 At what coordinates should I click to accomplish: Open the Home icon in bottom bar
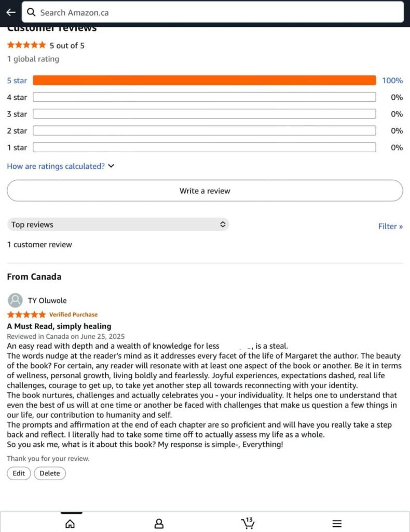click(70, 523)
